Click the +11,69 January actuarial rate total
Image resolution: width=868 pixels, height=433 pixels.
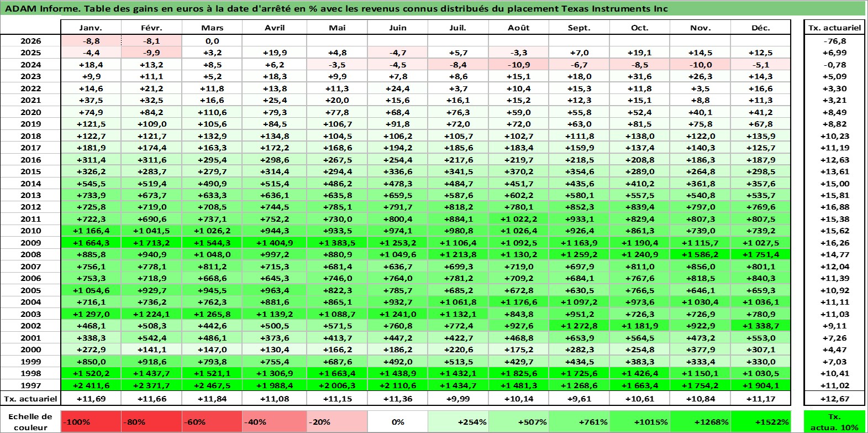pyautogui.click(x=91, y=398)
